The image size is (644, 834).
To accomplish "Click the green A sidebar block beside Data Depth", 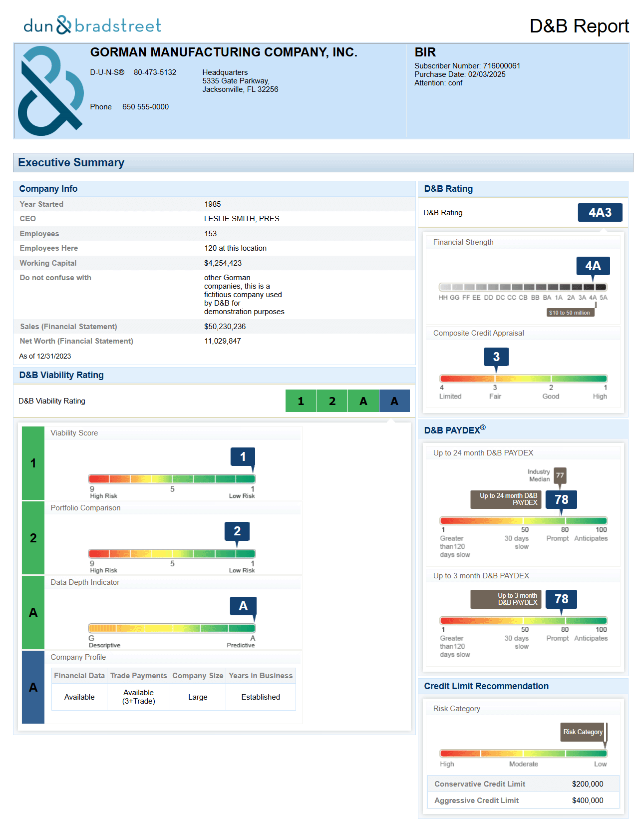I will coord(33,612).
